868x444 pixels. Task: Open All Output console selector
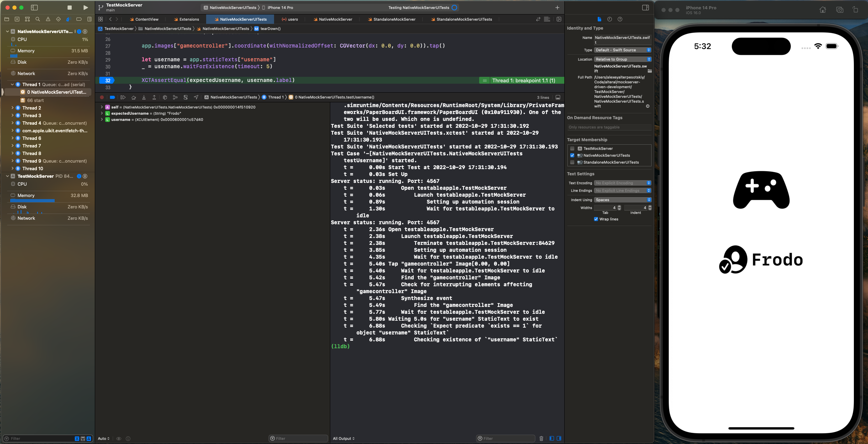coord(344,438)
